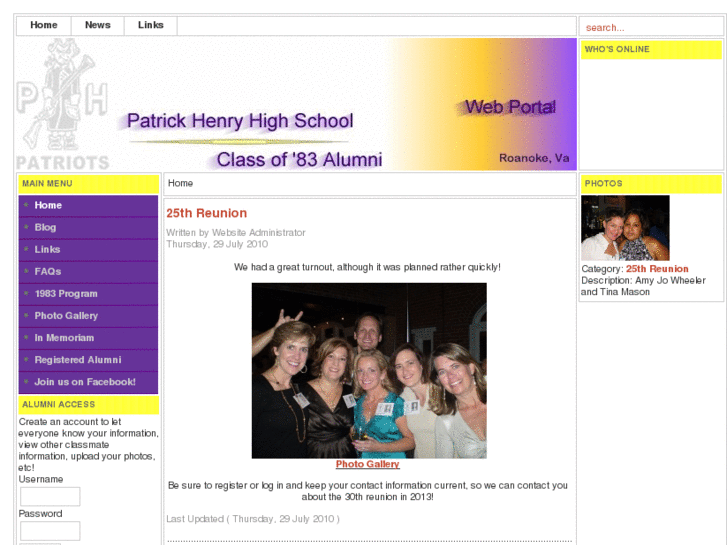
Task: Click 'We had a great turnout' sentence
Action: [367, 267]
